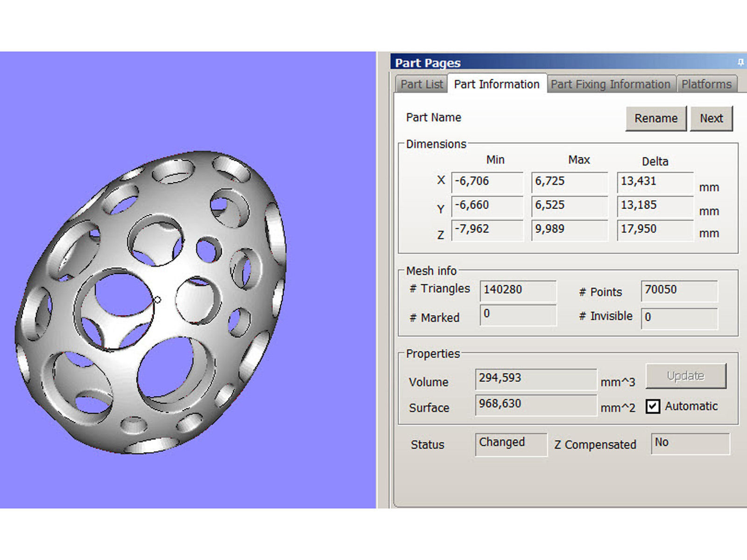Click the Y Delta dimension field

click(x=655, y=205)
